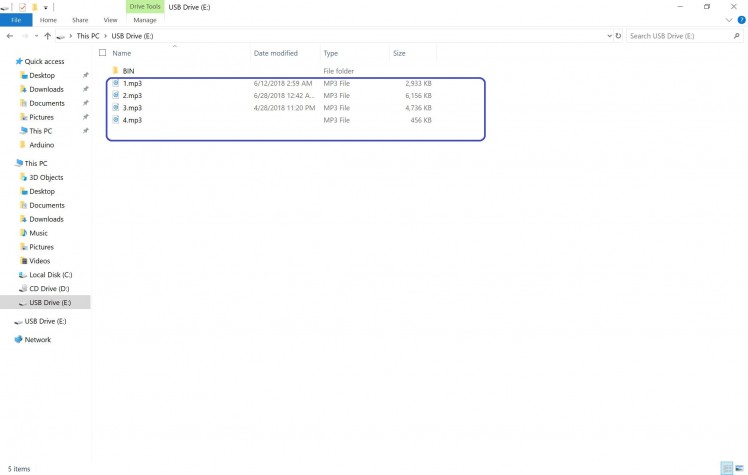Click the search magnifier icon
This screenshot has width=748, height=475.
point(737,36)
